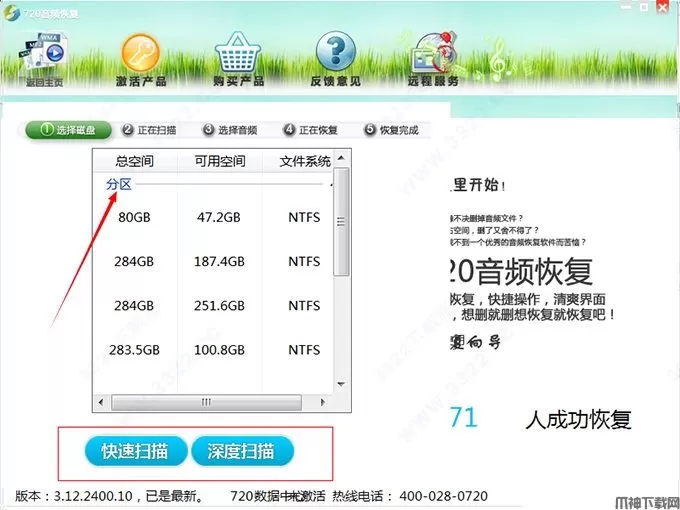This screenshot has height=510, width=680.
Task: Click the 100.8GB free space cell
Action: coord(219,350)
